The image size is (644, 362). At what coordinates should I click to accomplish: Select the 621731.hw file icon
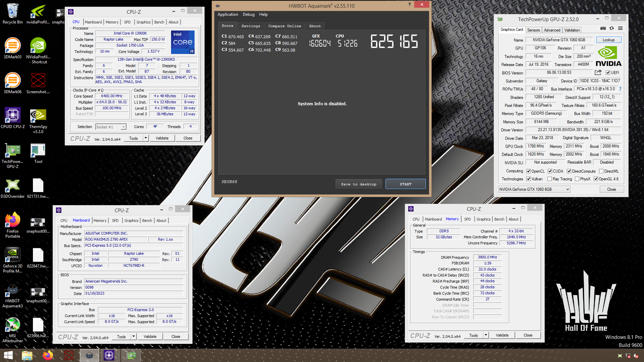pyautogui.click(x=38, y=188)
